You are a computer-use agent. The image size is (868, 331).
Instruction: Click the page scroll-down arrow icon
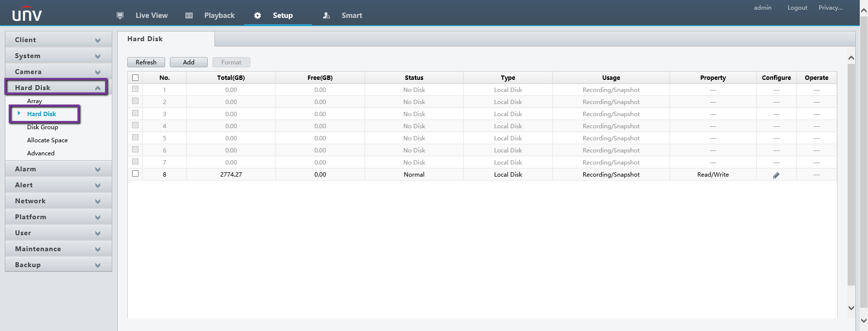[x=864, y=320]
